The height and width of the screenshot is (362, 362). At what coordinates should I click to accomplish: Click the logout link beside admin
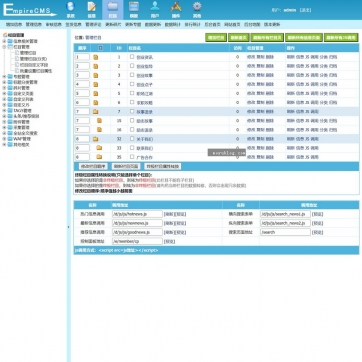coord(305,10)
